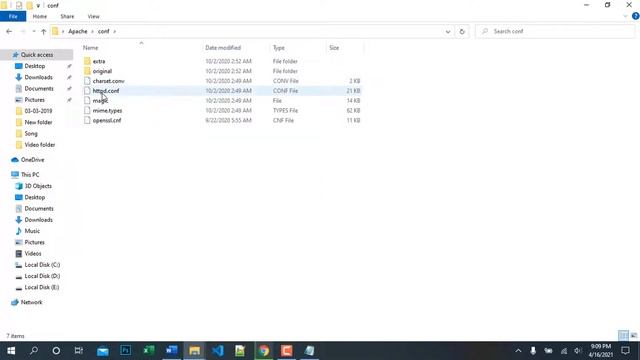The width and height of the screenshot is (640, 360).
Task: Open Excel from the taskbar
Action: click(x=149, y=351)
